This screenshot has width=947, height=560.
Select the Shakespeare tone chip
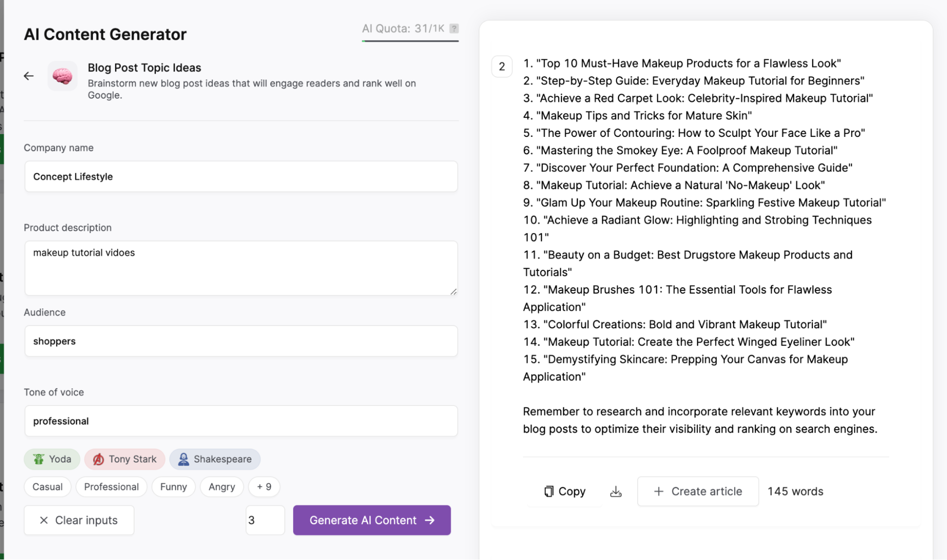215,459
